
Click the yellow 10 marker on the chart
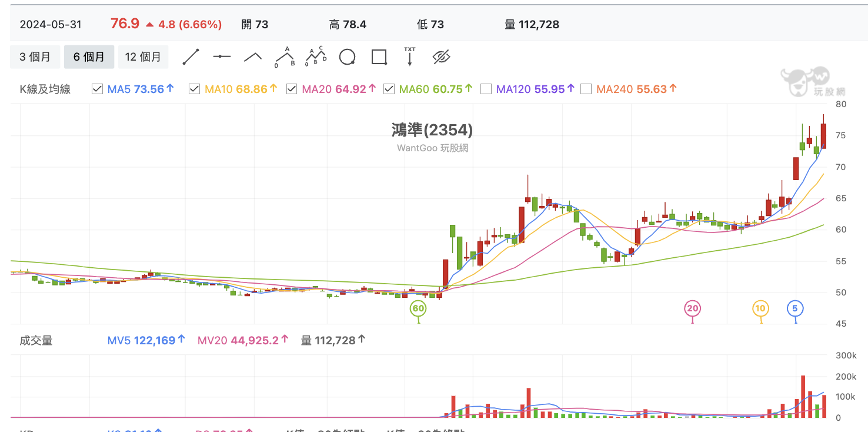pos(760,308)
